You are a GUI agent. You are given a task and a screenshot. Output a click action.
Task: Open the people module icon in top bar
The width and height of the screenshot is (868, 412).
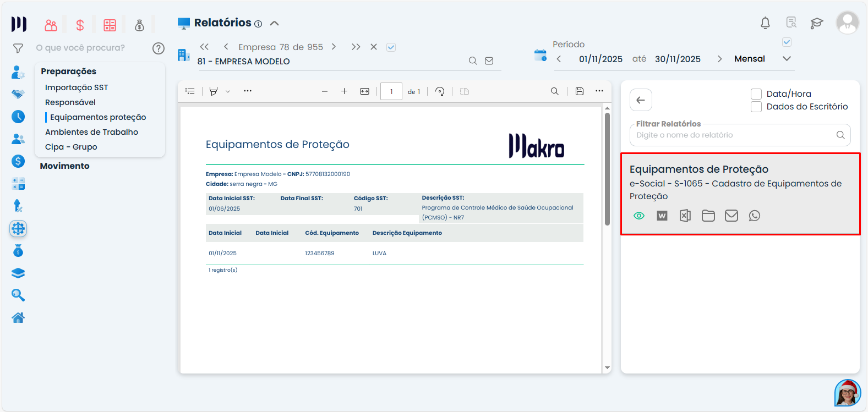tap(51, 25)
